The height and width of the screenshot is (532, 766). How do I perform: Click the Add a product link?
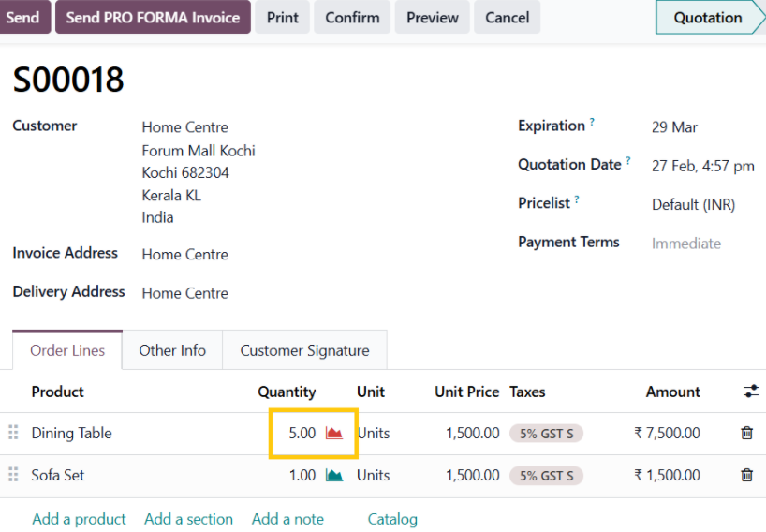[79, 519]
